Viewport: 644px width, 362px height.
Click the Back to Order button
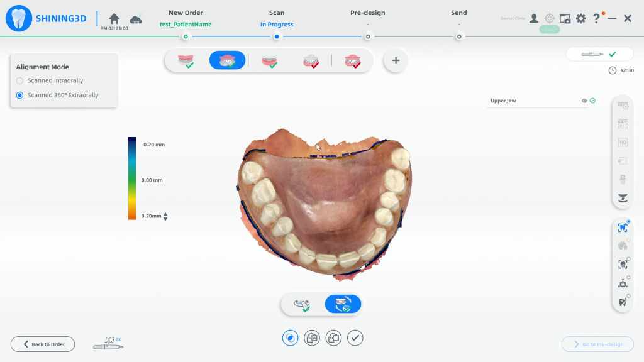click(43, 344)
